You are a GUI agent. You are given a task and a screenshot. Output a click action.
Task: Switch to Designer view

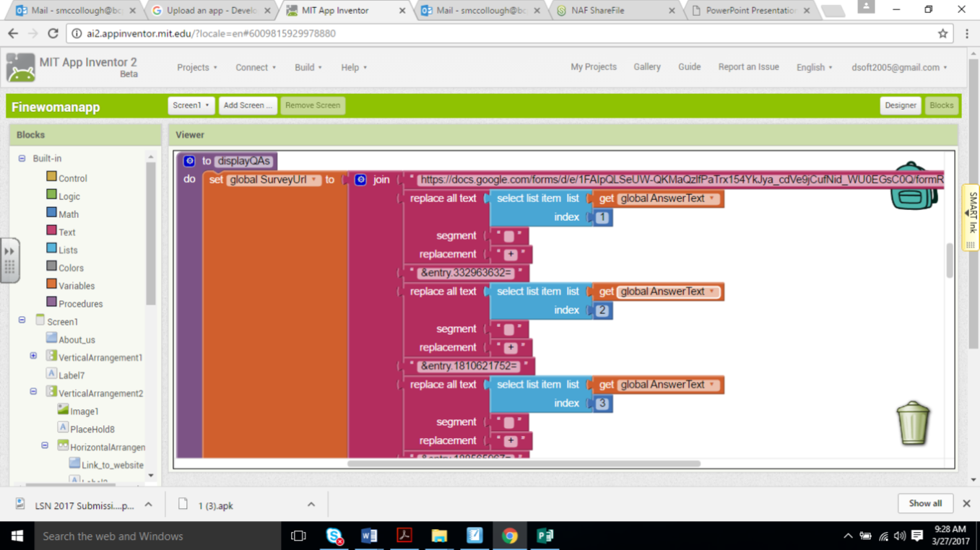tap(901, 105)
